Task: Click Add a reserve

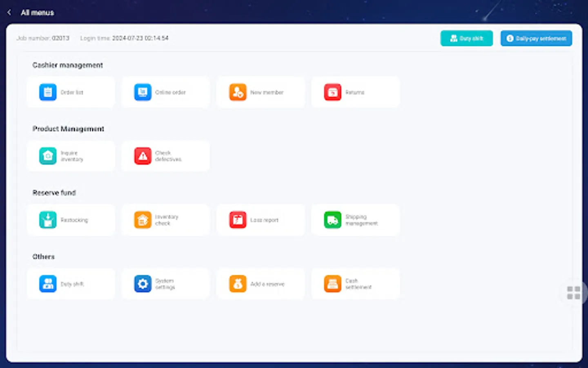Action: point(237,284)
